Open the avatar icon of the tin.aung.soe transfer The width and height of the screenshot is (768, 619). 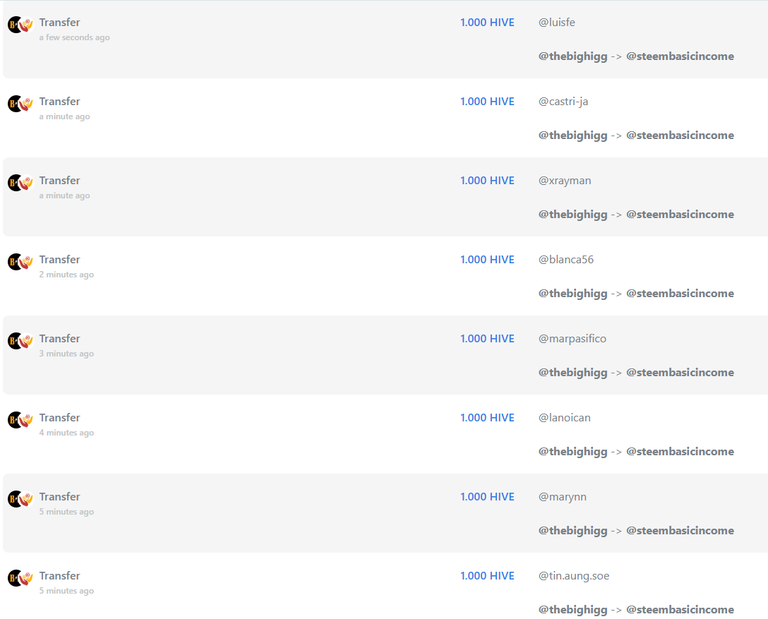pos(20,578)
